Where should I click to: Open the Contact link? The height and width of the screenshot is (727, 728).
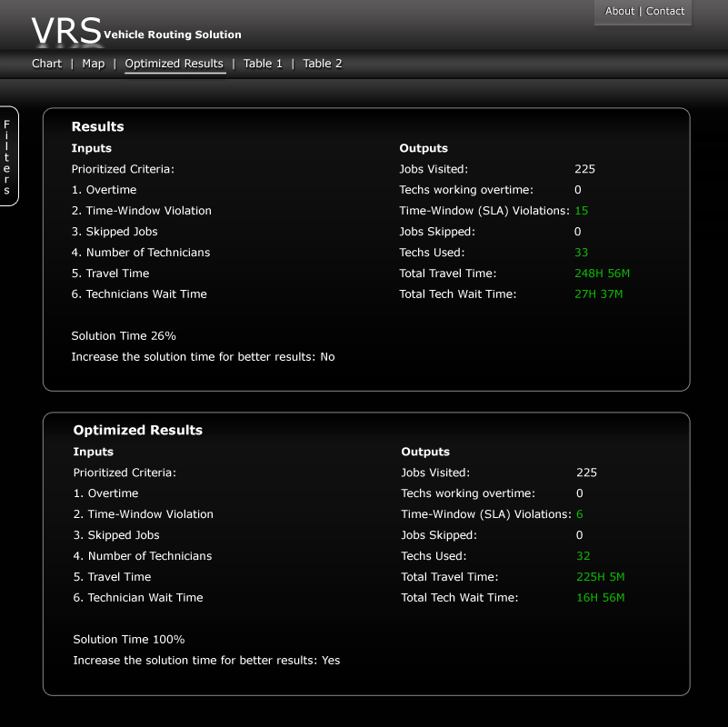pos(665,11)
